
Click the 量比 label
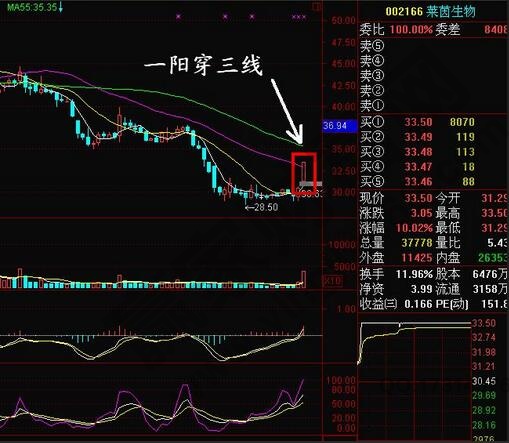pos(448,243)
